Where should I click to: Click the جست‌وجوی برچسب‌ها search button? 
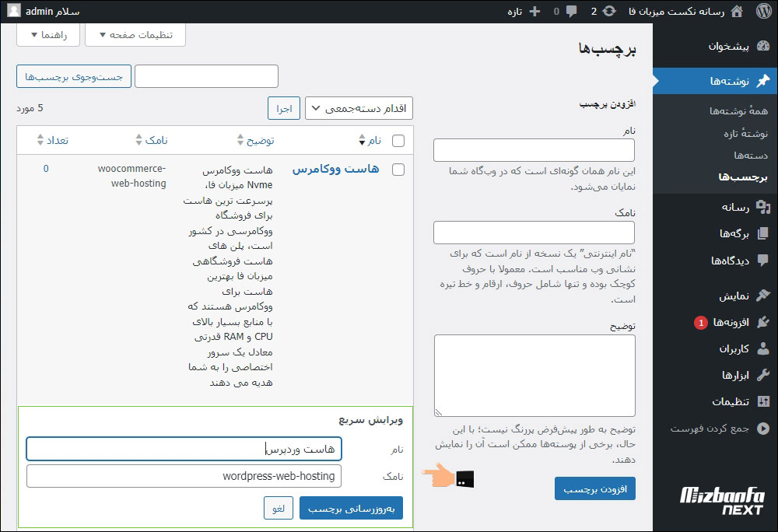tap(74, 76)
